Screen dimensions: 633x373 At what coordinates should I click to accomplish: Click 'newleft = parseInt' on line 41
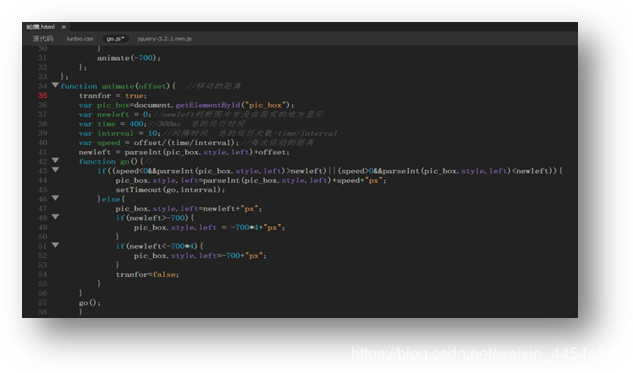[x=120, y=152]
